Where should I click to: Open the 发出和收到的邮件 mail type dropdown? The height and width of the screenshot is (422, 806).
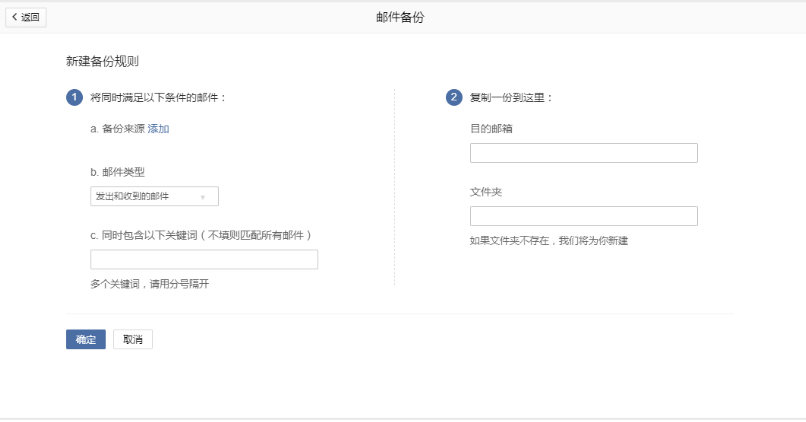coord(154,196)
